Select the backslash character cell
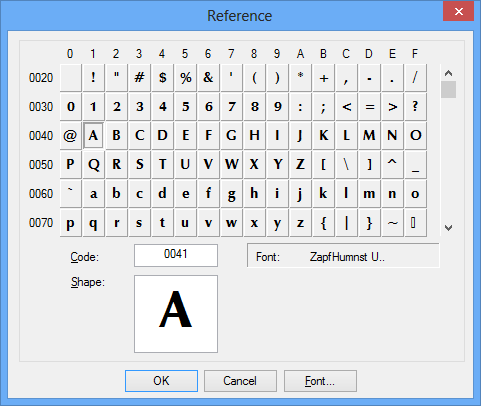 [x=346, y=164]
